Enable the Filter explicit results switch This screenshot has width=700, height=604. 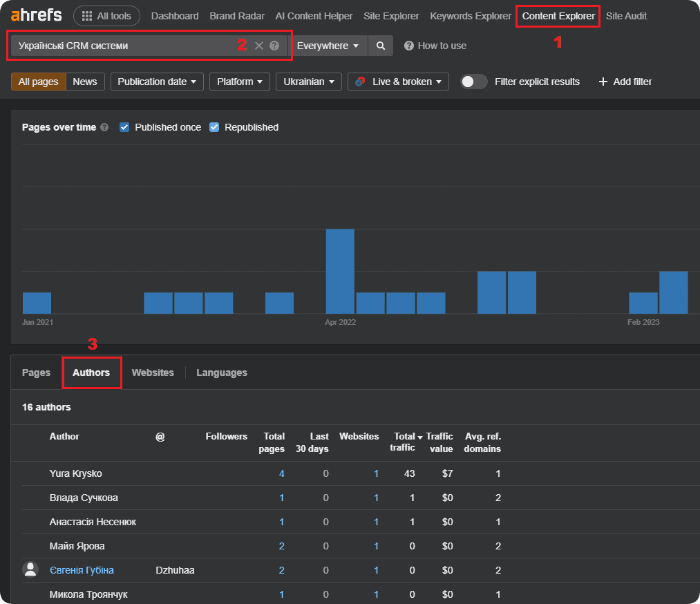click(x=473, y=82)
